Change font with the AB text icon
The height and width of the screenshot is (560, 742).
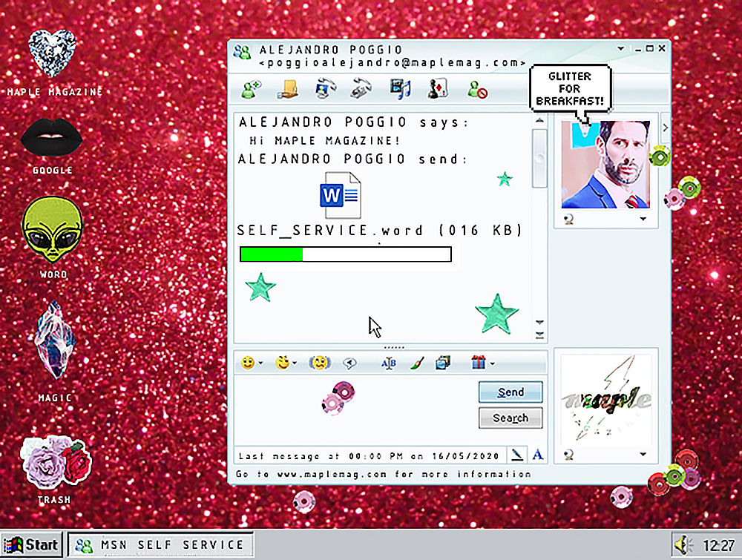(x=389, y=363)
